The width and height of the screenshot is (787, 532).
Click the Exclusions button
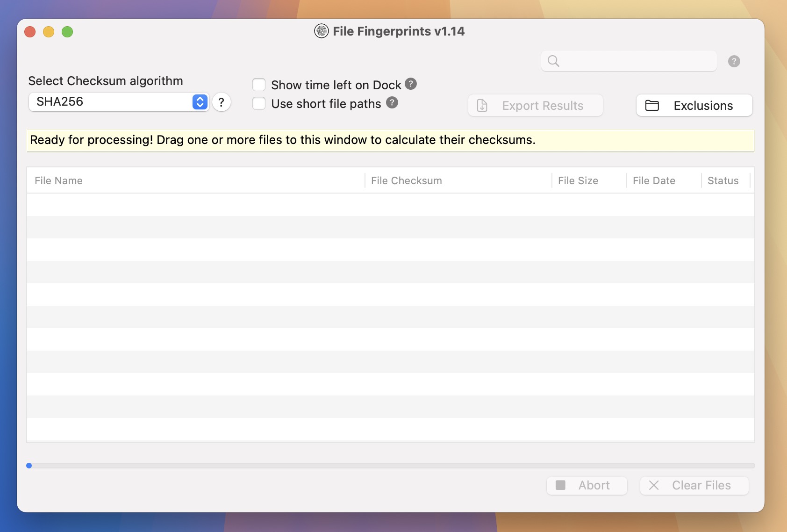694,105
